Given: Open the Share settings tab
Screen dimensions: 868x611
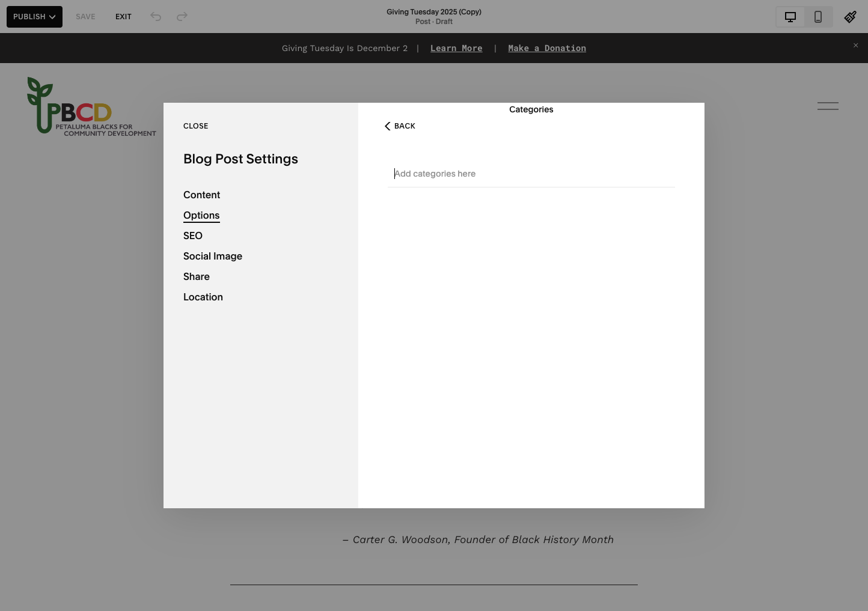Looking at the screenshot, I should [x=197, y=277].
